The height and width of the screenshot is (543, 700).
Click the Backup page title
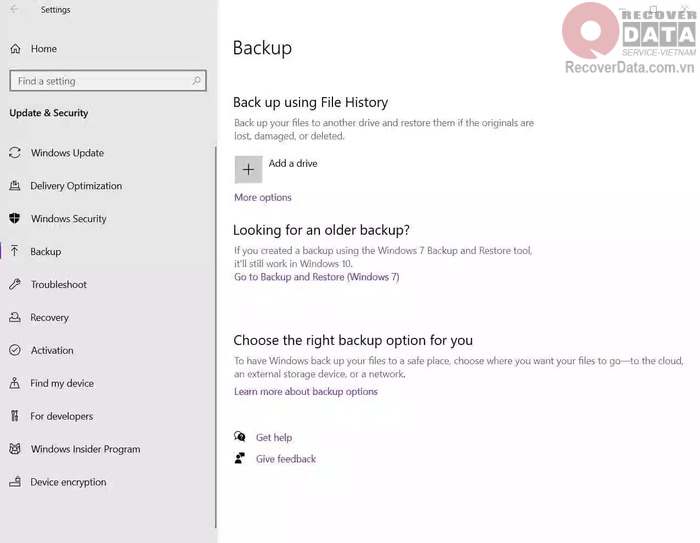[x=262, y=48]
